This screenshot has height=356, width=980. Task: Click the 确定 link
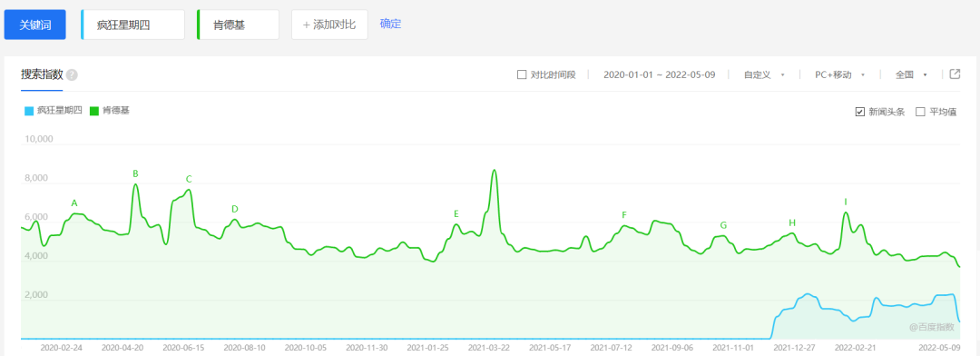coord(390,25)
